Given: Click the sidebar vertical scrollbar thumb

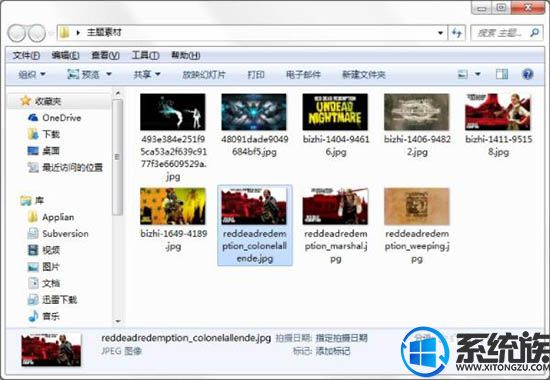Looking at the screenshot, I should pyautogui.click(x=118, y=157).
